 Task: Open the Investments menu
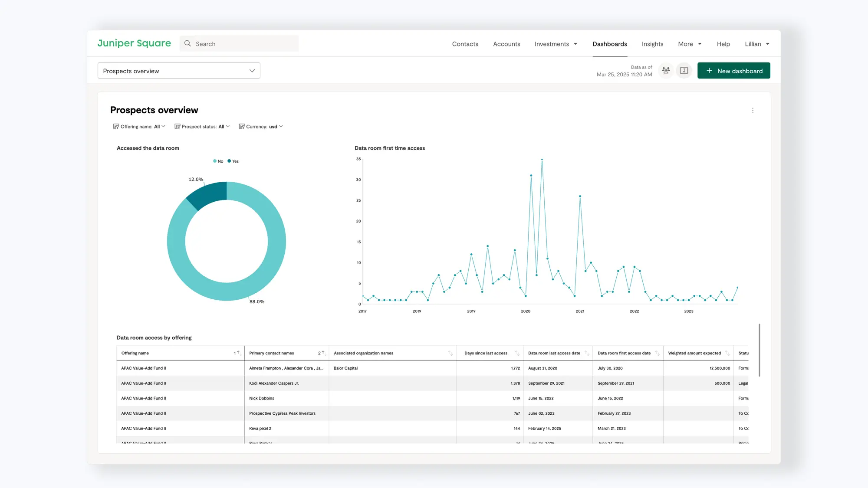click(556, 44)
